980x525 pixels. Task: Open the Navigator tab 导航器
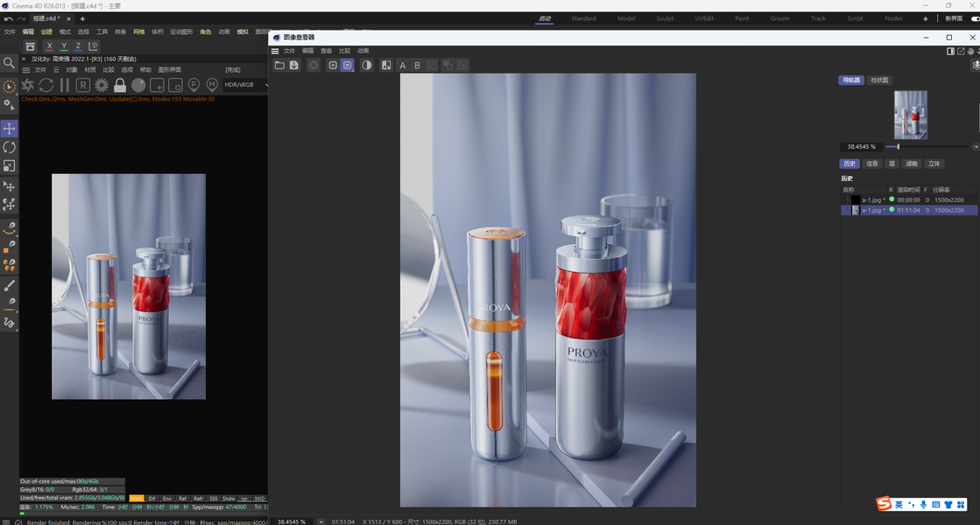pos(850,80)
